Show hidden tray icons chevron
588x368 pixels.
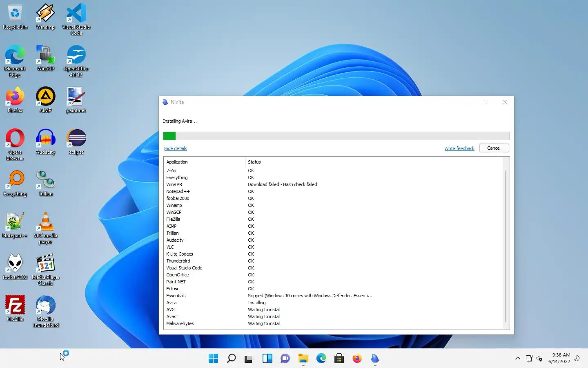517,358
